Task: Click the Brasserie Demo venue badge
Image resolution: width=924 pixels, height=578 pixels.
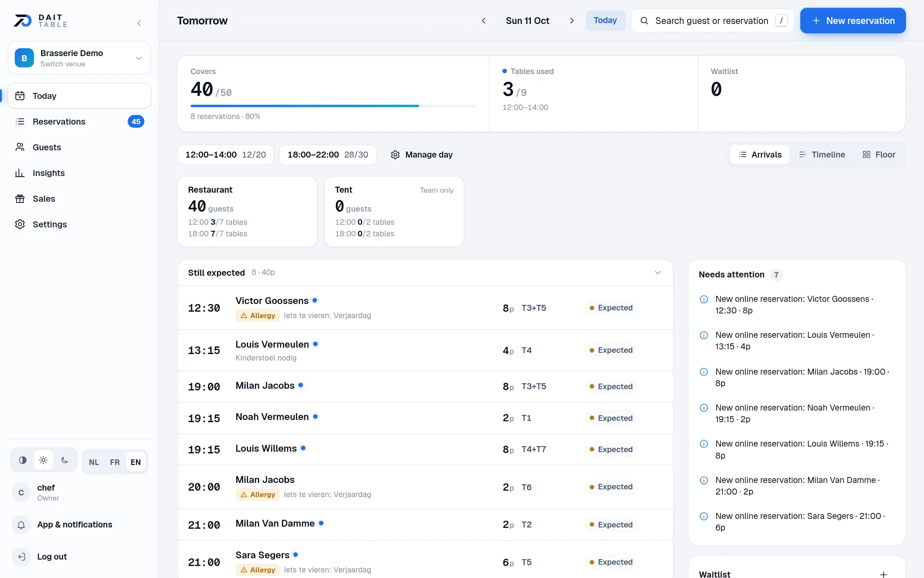Action: (x=24, y=58)
